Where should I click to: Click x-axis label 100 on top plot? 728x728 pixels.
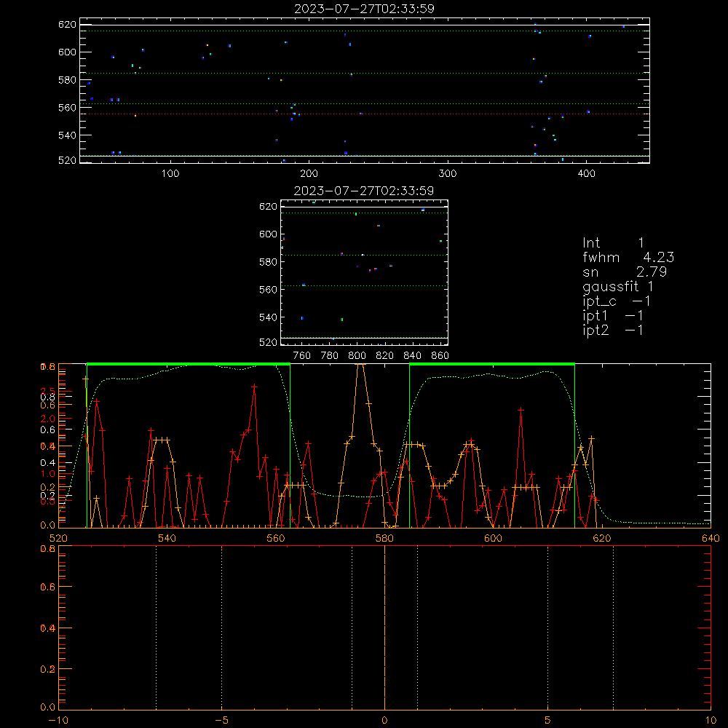(170, 174)
